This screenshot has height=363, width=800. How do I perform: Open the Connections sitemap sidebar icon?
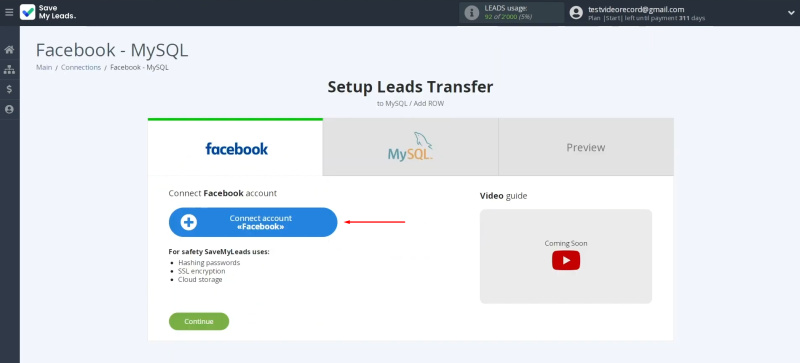pyautogui.click(x=9, y=69)
